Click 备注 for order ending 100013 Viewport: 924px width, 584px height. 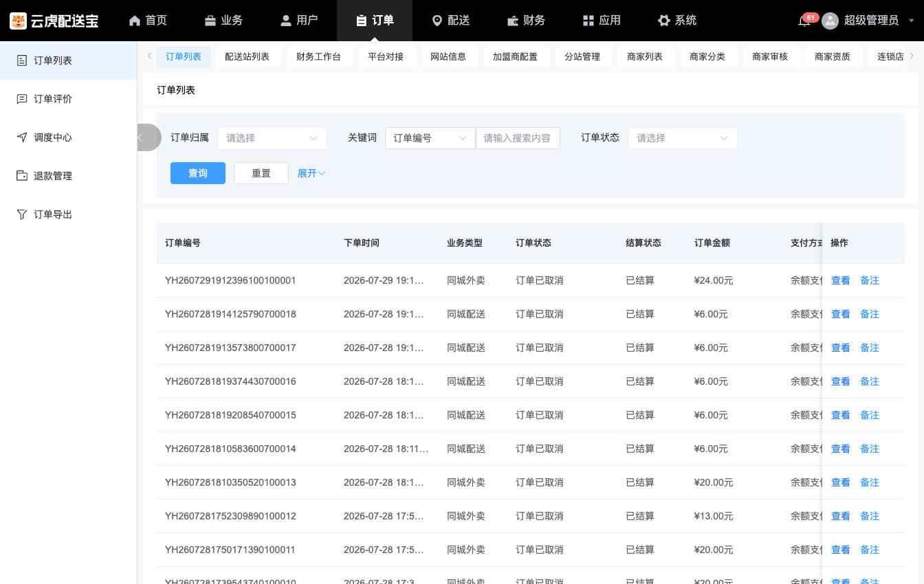pyautogui.click(x=870, y=482)
